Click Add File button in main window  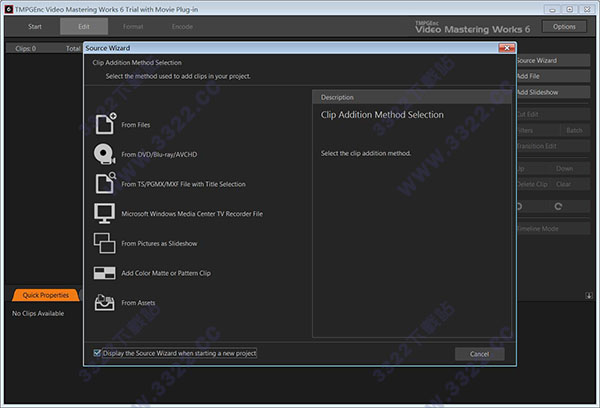point(553,76)
